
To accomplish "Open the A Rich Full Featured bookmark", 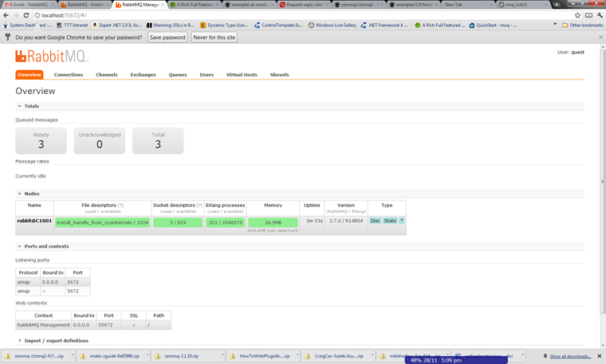I will pos(439,25).
